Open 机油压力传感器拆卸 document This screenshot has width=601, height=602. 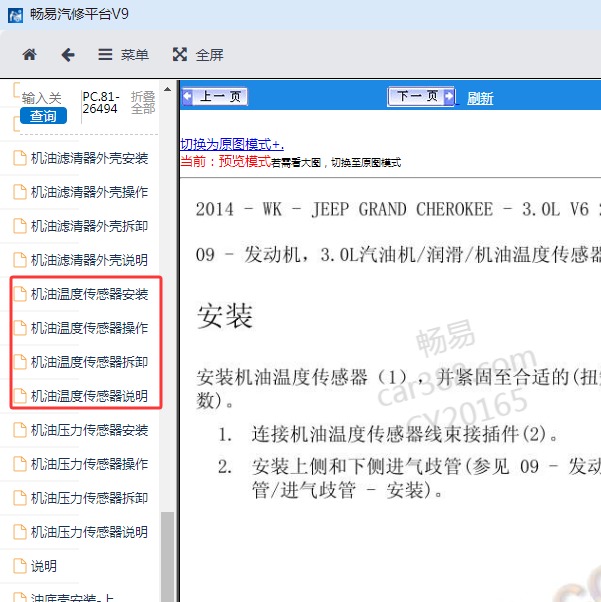(x=89, y=498)
